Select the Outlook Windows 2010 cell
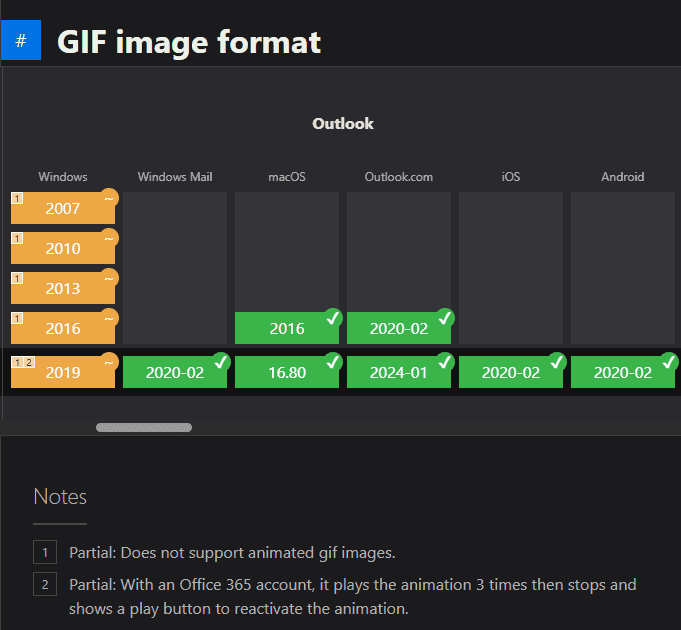681x630 pixels. coord(63,248)
